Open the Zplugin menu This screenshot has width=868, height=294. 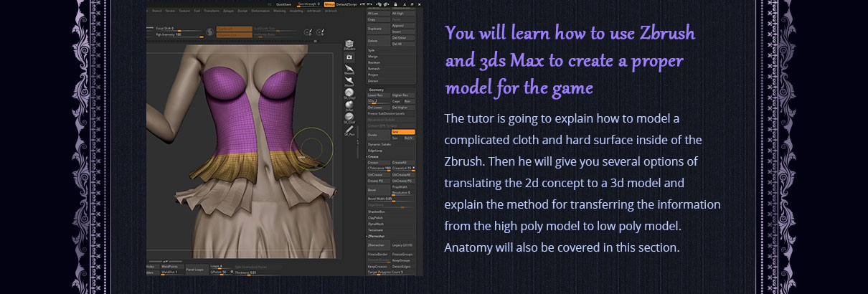click(228, 11)
